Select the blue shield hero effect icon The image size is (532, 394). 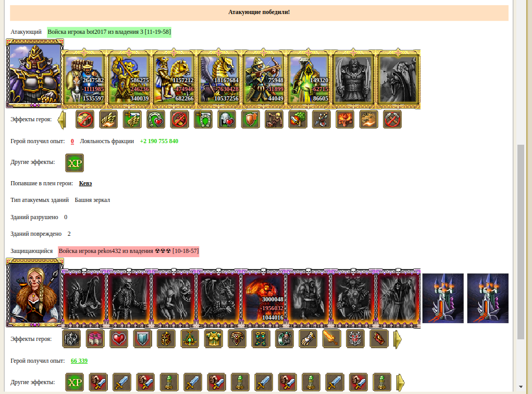(142, 339)
